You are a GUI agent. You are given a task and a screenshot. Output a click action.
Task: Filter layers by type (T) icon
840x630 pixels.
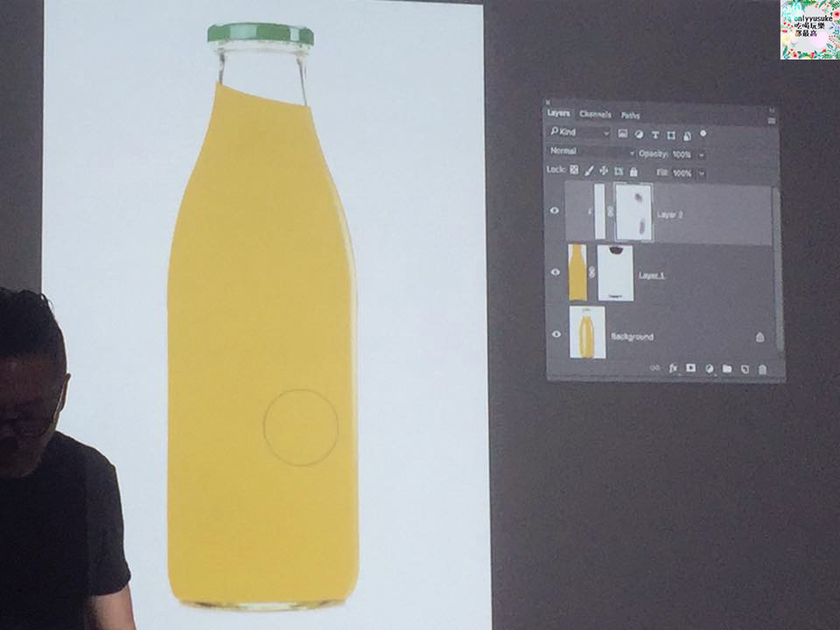tap(654, 135)
